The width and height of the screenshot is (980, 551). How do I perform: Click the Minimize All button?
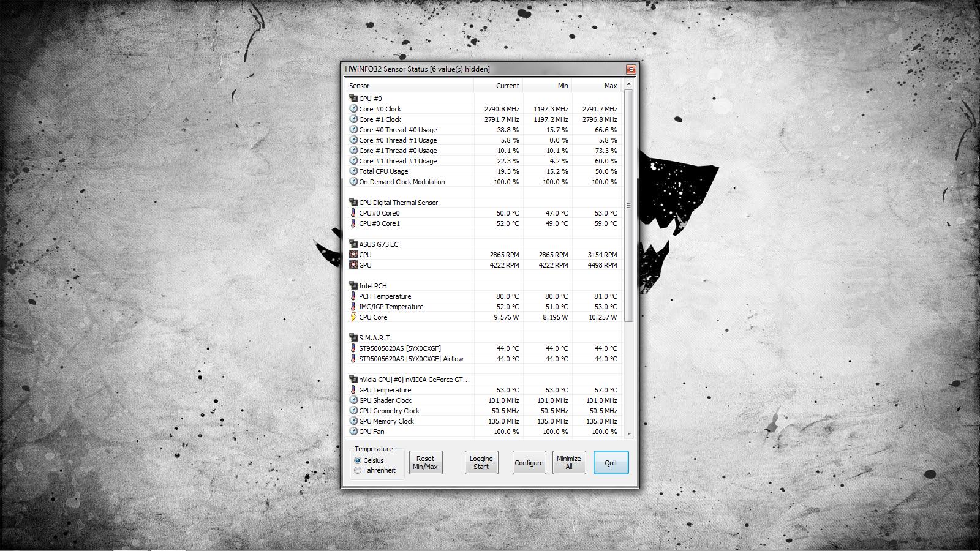point(569,463)
